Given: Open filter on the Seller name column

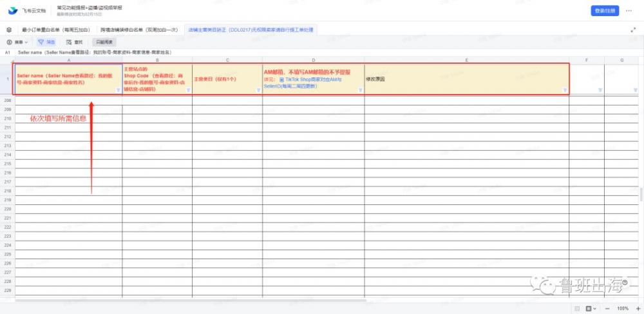Looking at the screenshot, I should (118, 90).
